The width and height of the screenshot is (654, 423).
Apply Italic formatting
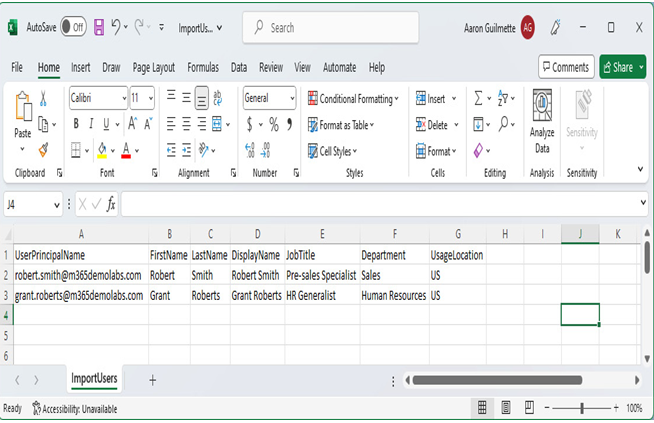[x=91, y=124]
